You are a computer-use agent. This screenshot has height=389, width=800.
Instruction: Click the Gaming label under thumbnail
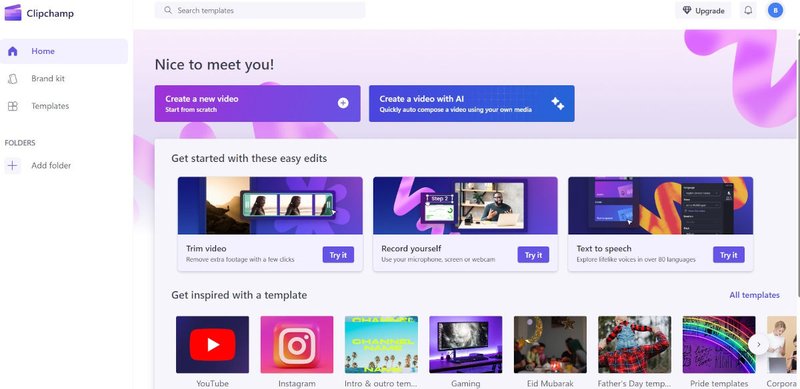466,383
